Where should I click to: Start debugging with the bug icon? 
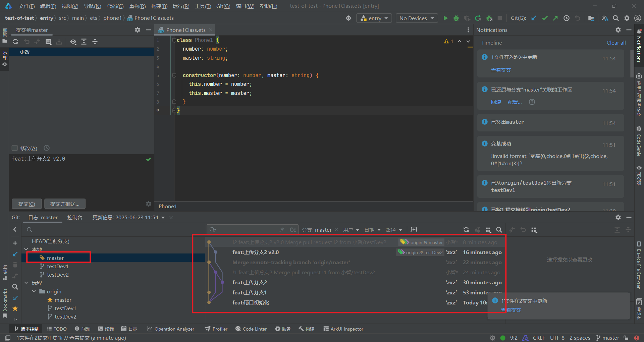coord(456,18)
